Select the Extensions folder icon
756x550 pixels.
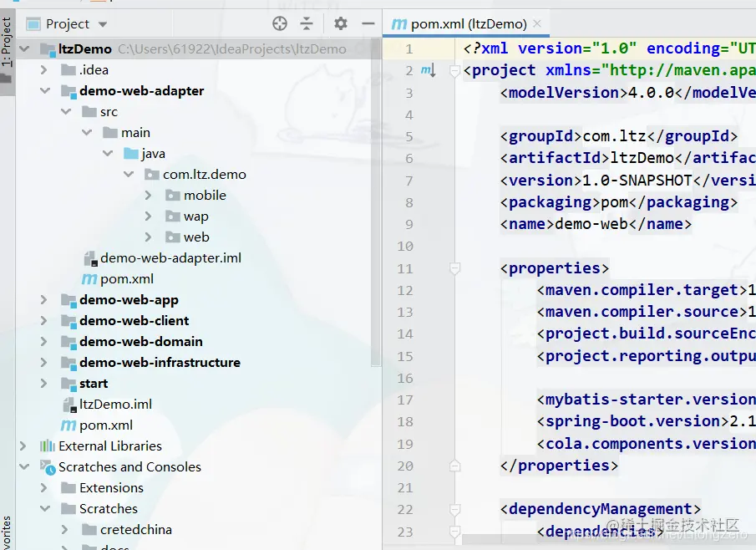(68, 488)
